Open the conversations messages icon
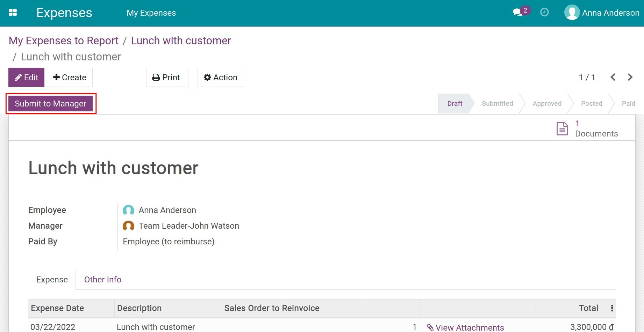This screenshot has height=332, width=644. click(x=517, y=13)
